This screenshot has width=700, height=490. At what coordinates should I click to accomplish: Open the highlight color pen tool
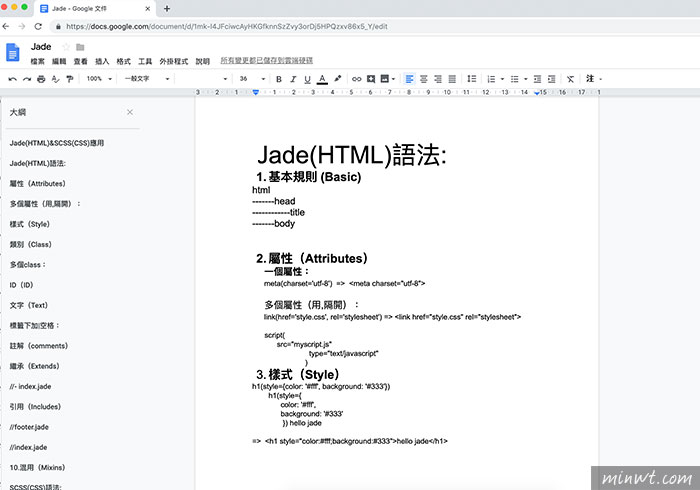pyautogui.click(x=338, y=79)
